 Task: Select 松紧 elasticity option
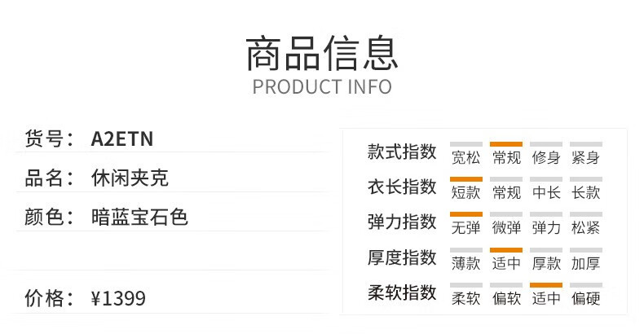point(585,227)
